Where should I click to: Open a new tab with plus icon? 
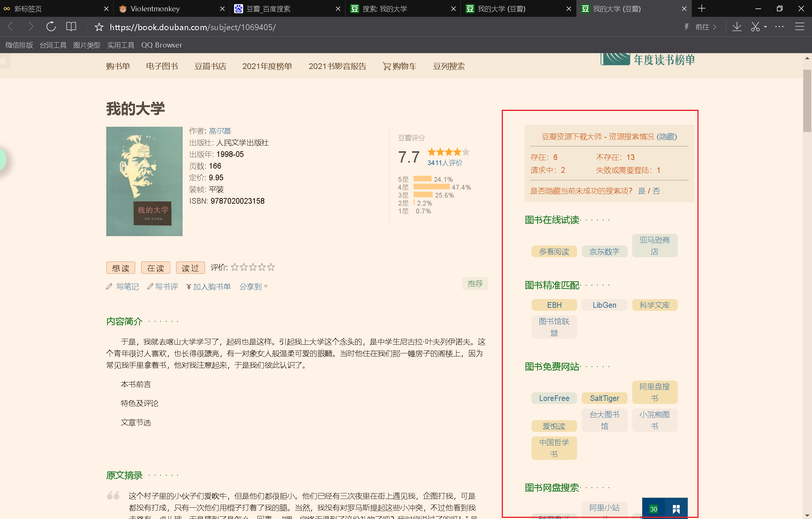[702, 9]
